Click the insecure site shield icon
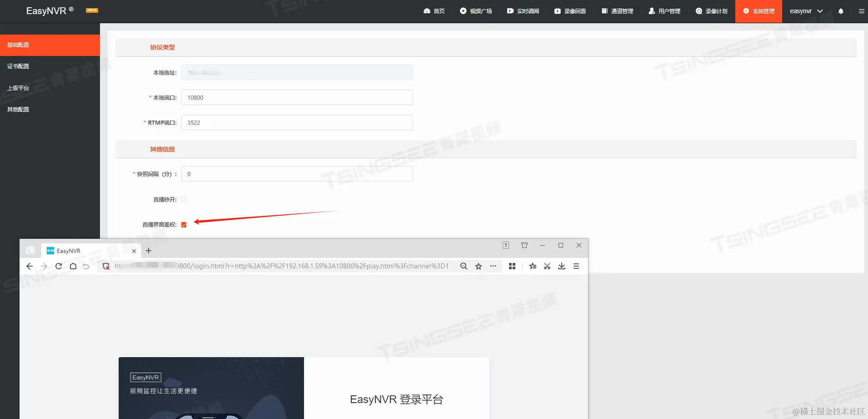The width and height of the screenshot is (868, 419). [106, 266]
